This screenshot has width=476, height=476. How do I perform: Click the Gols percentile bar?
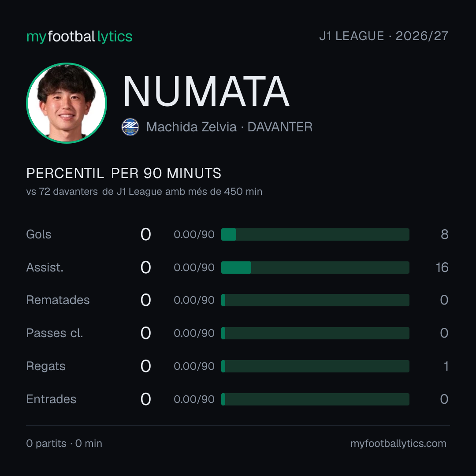[315, 234]
